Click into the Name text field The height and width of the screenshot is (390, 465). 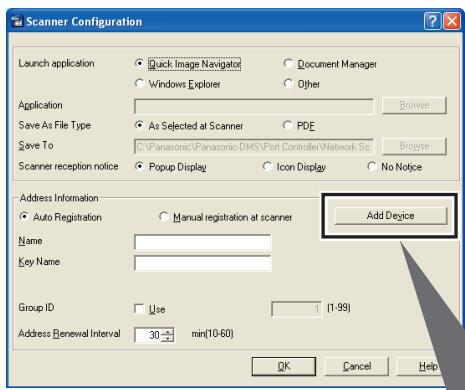tap(203, 242)
